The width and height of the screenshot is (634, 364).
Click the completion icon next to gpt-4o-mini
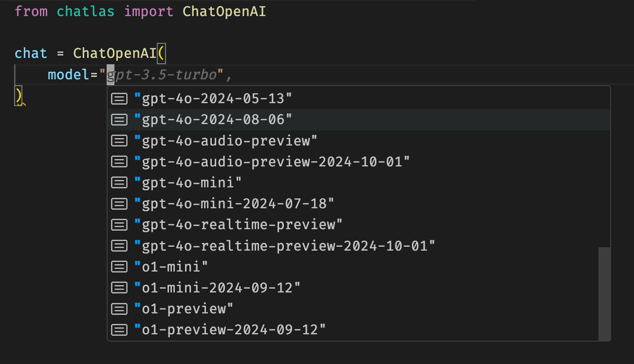click(x=119, y=182)
